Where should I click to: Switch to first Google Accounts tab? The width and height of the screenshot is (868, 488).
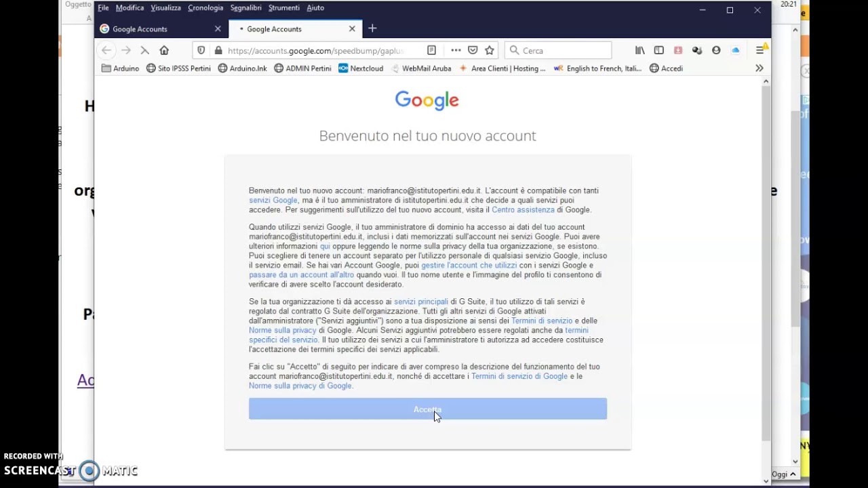161,29
